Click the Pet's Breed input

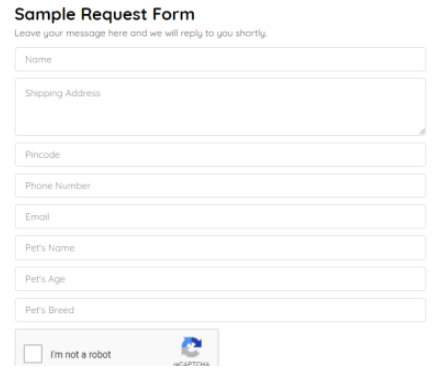(220, 310)
